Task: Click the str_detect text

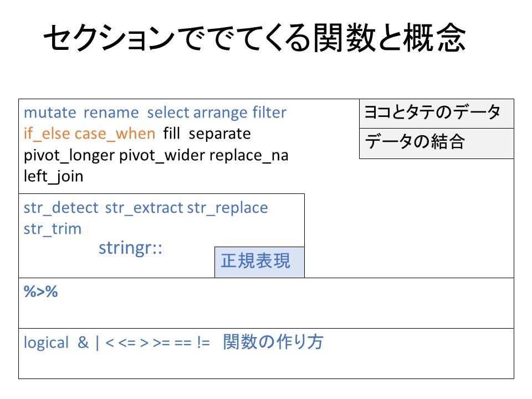Action: [x=61, y=208]
